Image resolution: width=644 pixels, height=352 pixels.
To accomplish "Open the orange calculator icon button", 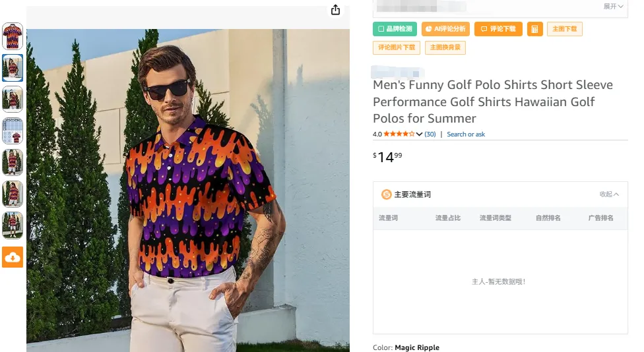I will [x=534, y=29].
